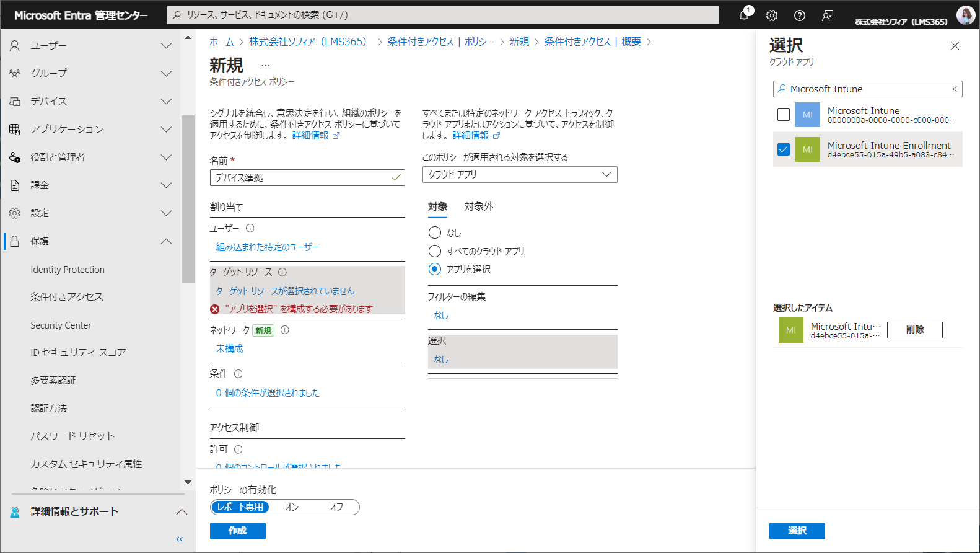Image resolution: width=980 pixels, height=553 pixels.
Task: Open 条件付きアクセス in the sidebar
Action: [67, 297]
